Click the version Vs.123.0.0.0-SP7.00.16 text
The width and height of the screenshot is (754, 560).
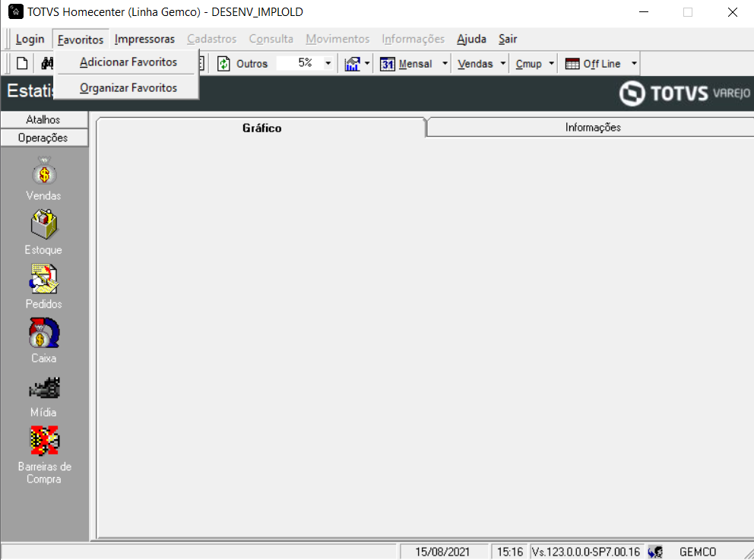click(586, 552)
